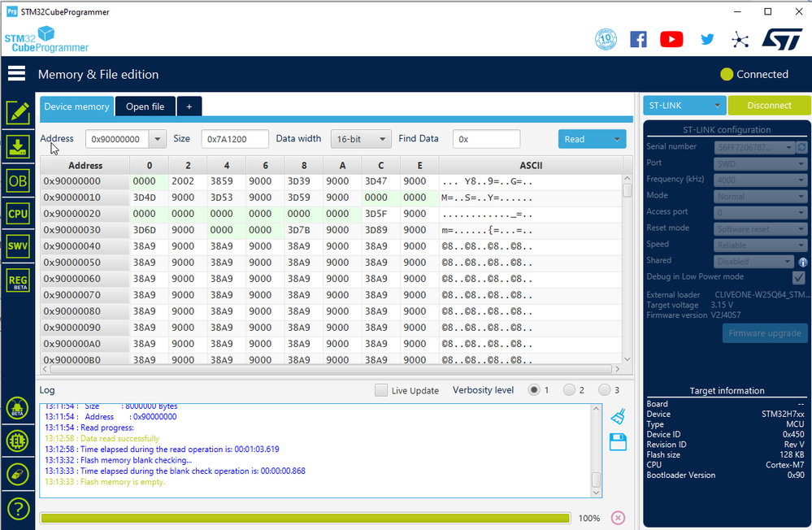Click the Address column header
This screenshot has width=812, height=530.
85,165
